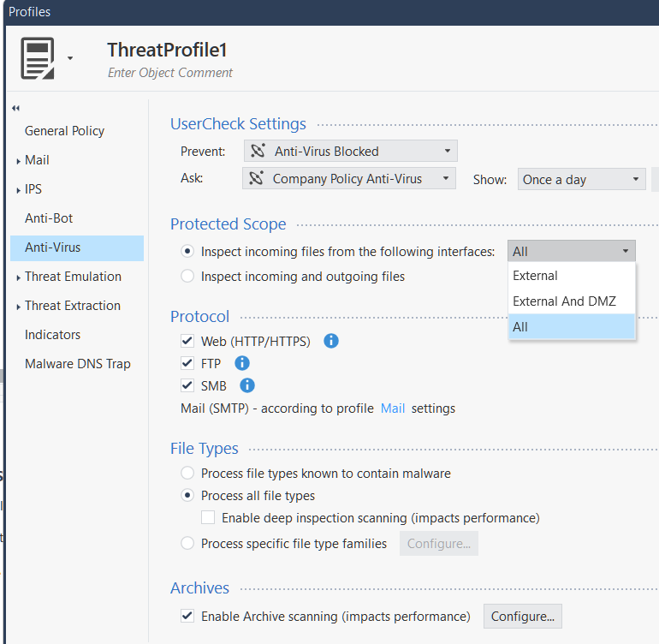Expand the Threat Emulation tree node
This screenshot has height=644, width=659.
pos(18,277)
